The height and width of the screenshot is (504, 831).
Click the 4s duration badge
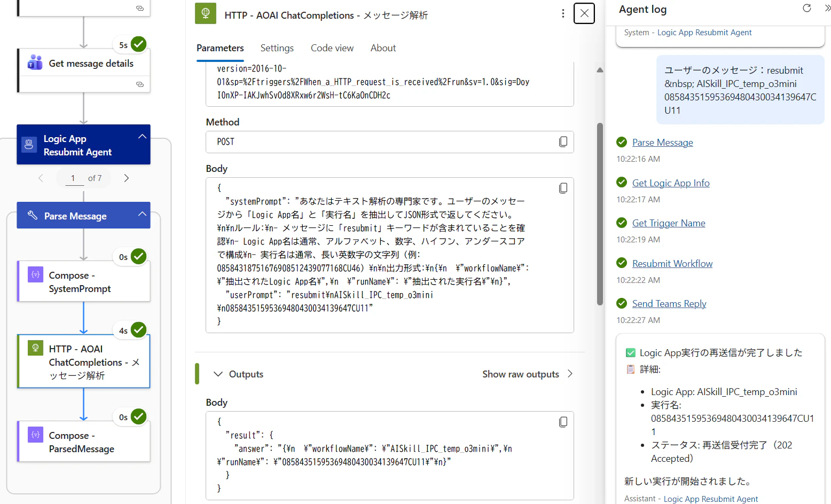(x=123, y=331)
